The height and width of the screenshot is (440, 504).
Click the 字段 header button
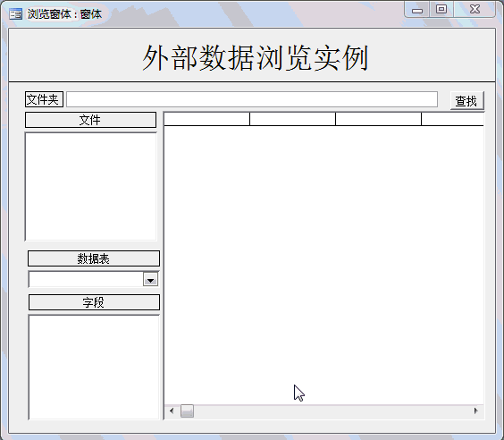pos(94,302)
